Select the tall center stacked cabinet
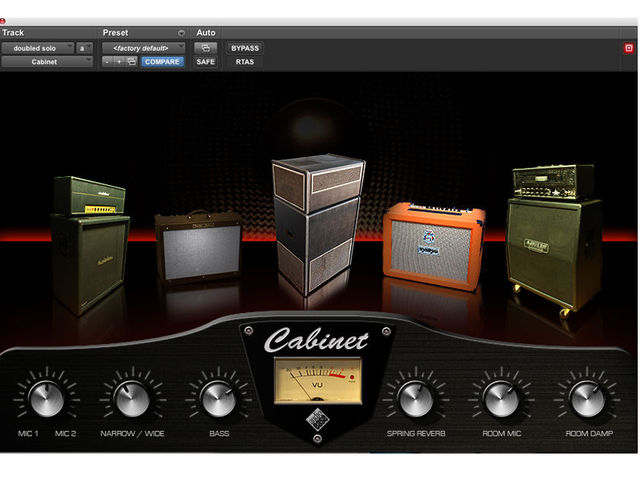This screenshot has width=640, height=480. (318, 224)
